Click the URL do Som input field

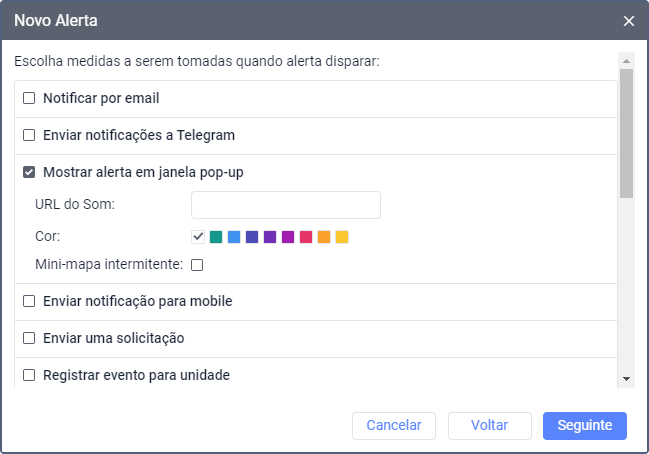[x=285, y=205]
